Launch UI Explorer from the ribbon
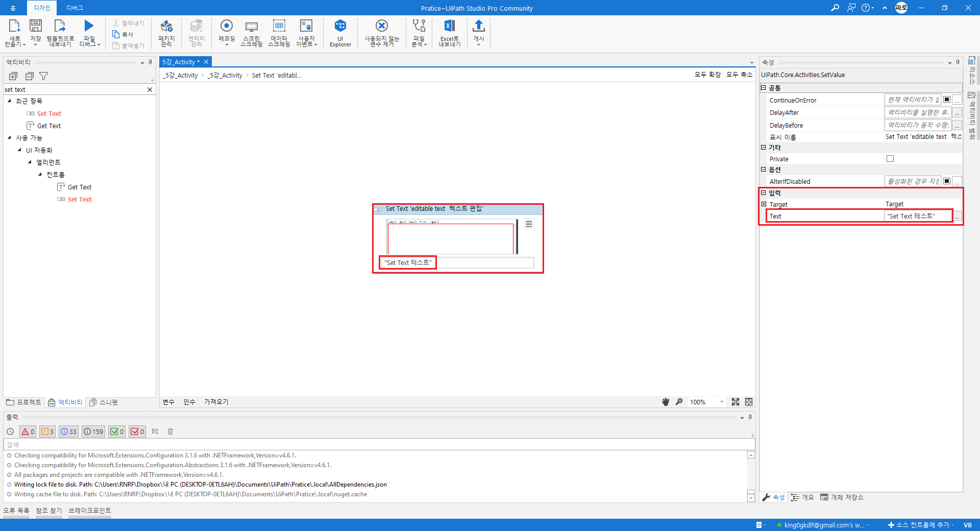The image size is (980, 531). (x=340, y=33)
